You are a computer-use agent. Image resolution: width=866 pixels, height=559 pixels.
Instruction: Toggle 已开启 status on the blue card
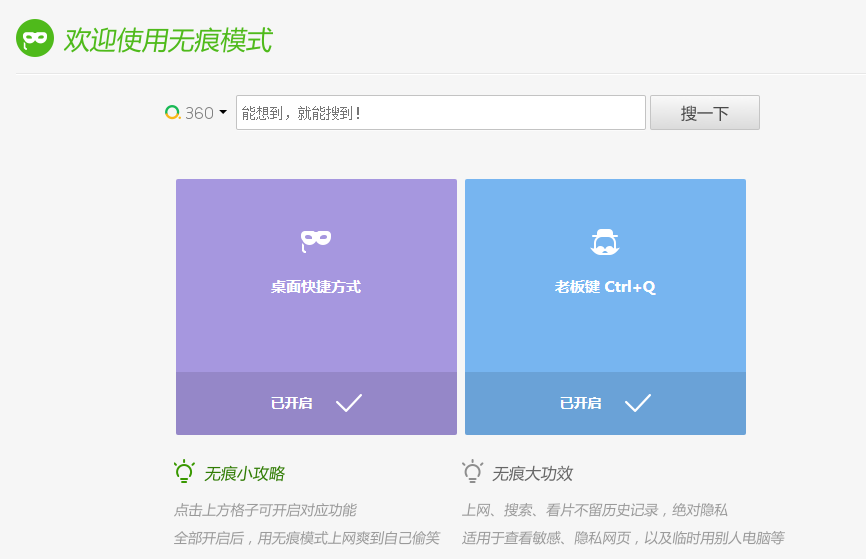pyautogui.click(x=580, y=403)
